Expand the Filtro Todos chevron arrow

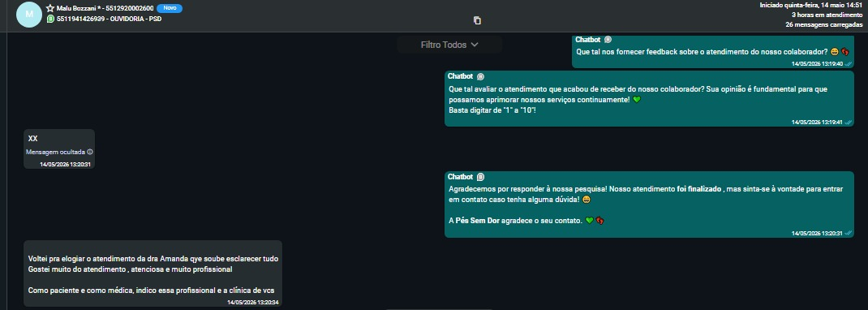click(475, 45)
